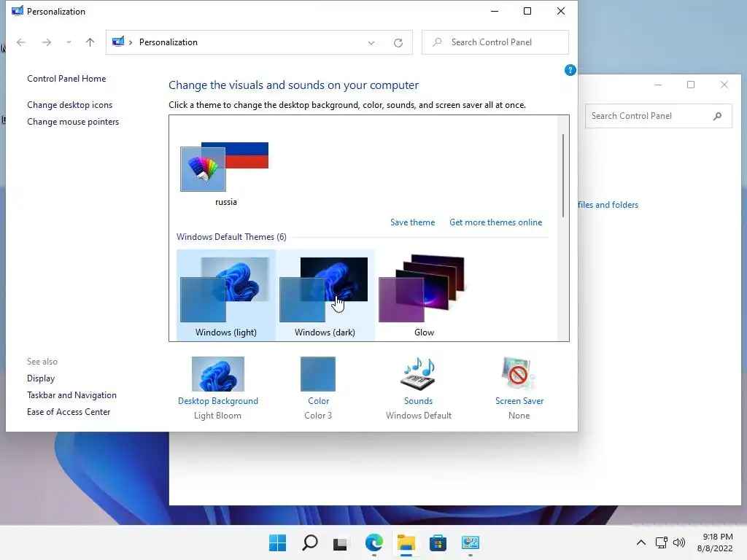Open Ease of Access Center

coord(69,412)
